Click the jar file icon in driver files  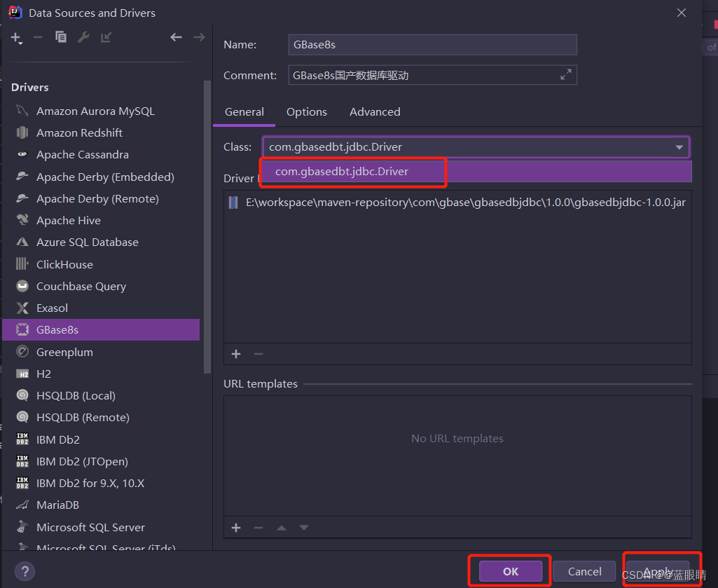tap(233, 203)
